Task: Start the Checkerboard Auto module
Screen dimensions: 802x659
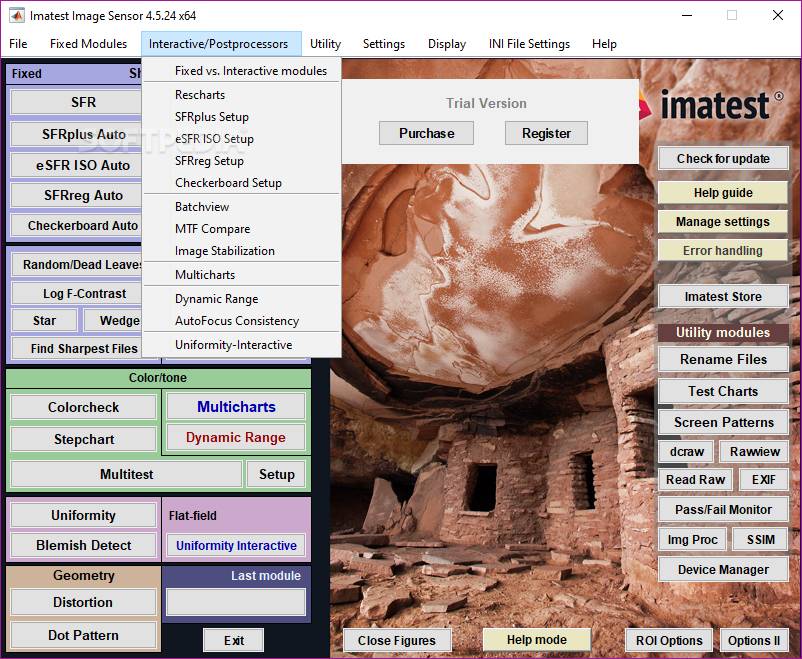Action: point(76,226)
